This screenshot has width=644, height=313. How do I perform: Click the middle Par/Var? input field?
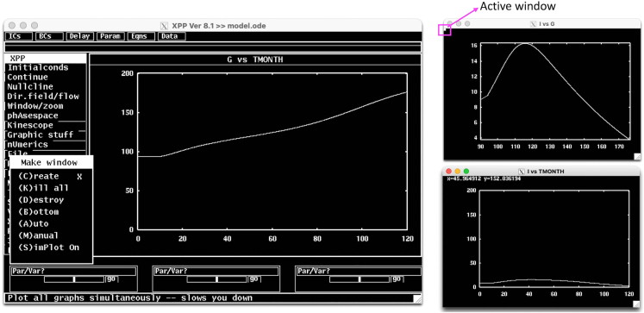click(216, 272)
